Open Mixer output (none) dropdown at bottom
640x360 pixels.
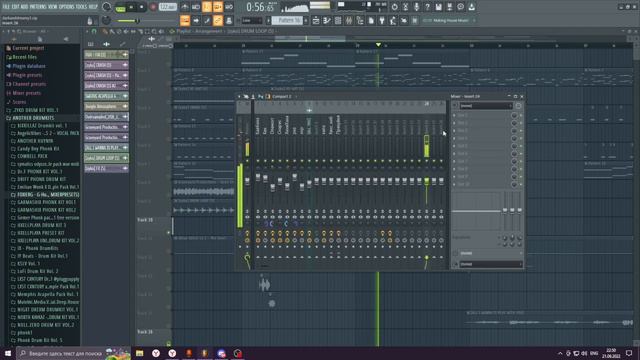point(491,264)
